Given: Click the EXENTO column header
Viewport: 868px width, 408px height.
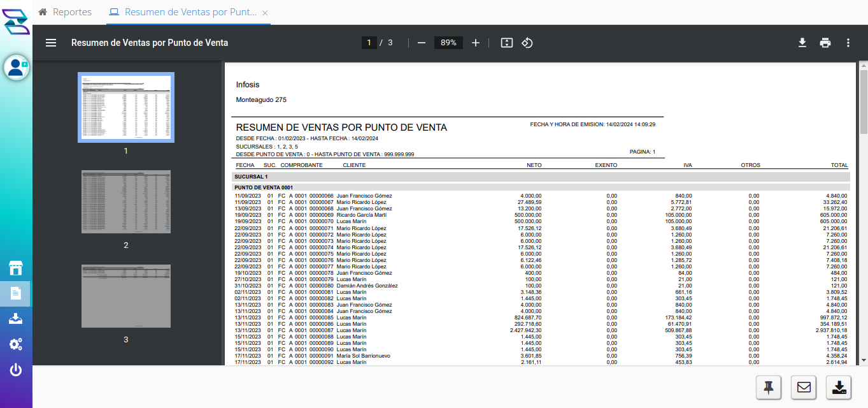Looking at the screenshot, I should click(x=606, y=165).
